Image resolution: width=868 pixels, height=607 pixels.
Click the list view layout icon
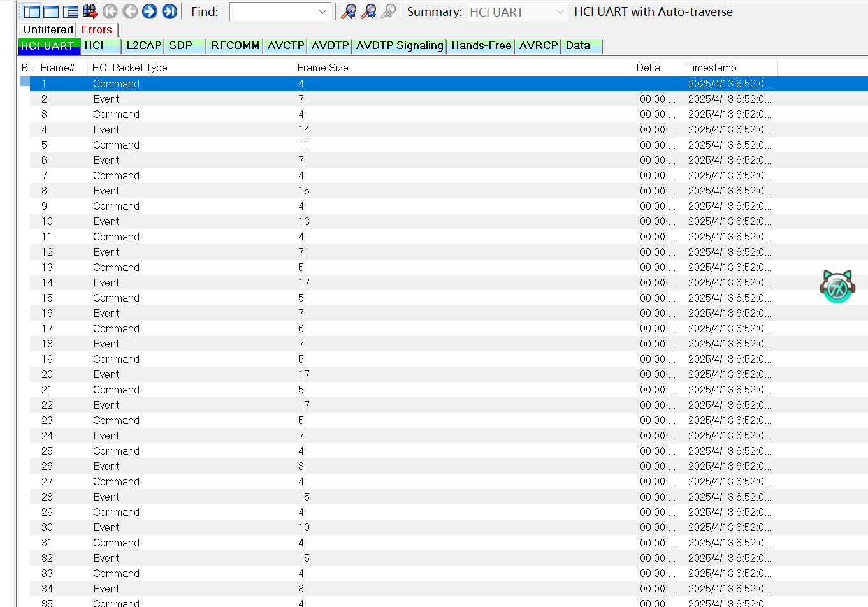71,11
